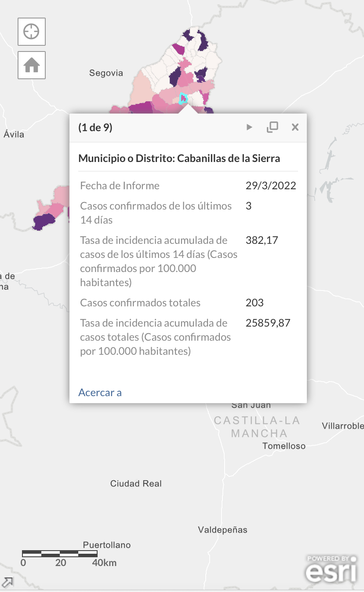
Task: Click the arrow icon in bottom-left corner
Action: (x=7, y=582)
